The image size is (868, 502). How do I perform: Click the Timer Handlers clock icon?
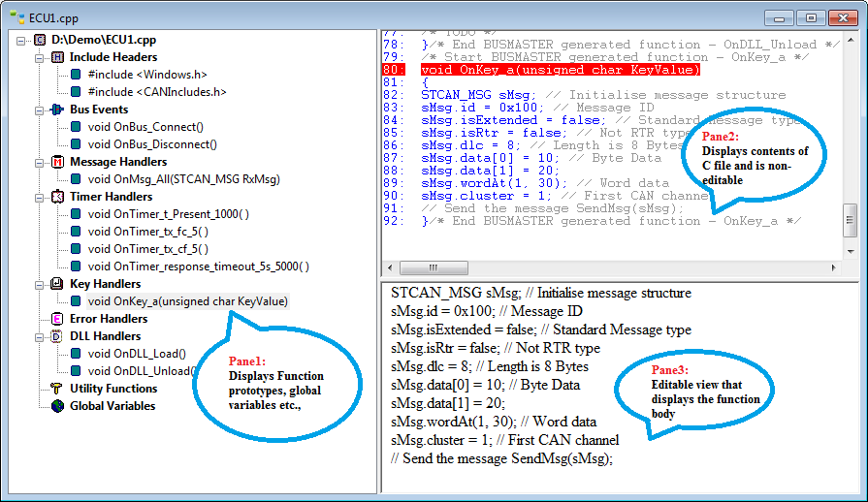pyautogui.click(x=57, y=197)
